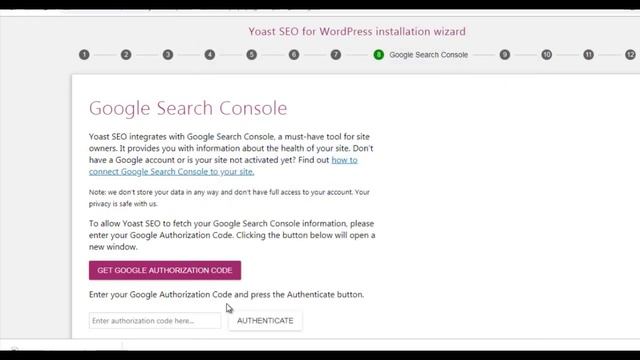
Task: Click the Google Search Console page heading
Action: (x=188, y=108)
